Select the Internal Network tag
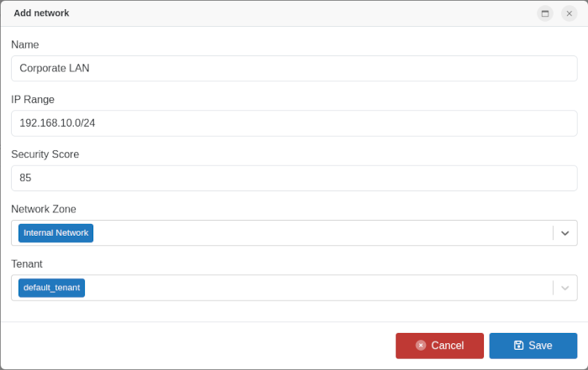The image size is (588, 370). click(x=55, y=232)
